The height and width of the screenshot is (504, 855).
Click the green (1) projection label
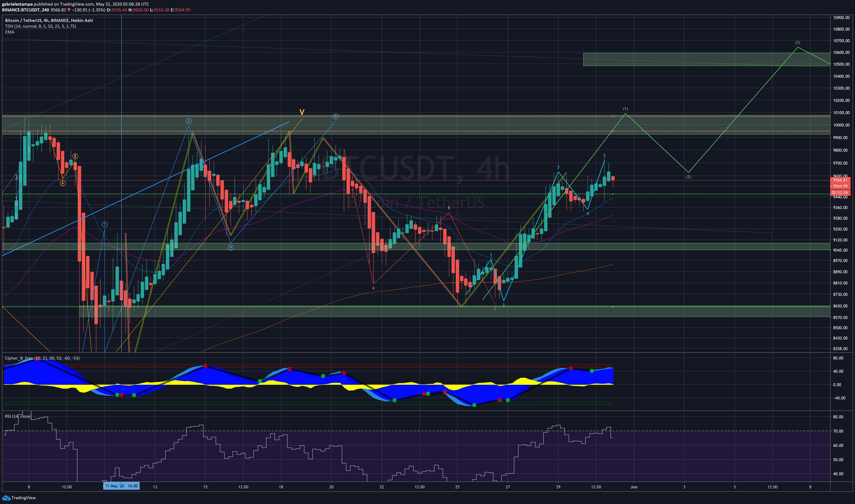pos(625,109)
